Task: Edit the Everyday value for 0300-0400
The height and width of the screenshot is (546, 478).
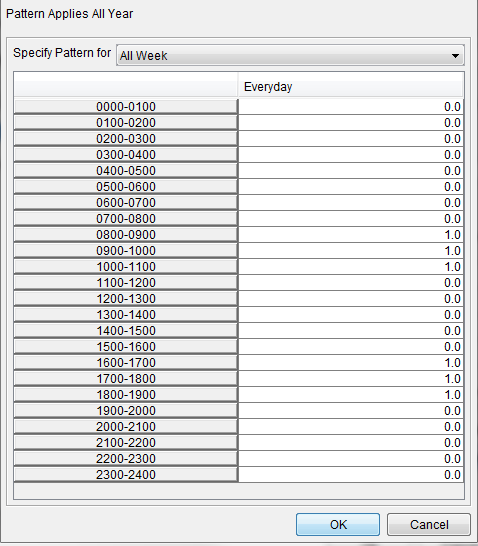Action: [x=351, y=155]
